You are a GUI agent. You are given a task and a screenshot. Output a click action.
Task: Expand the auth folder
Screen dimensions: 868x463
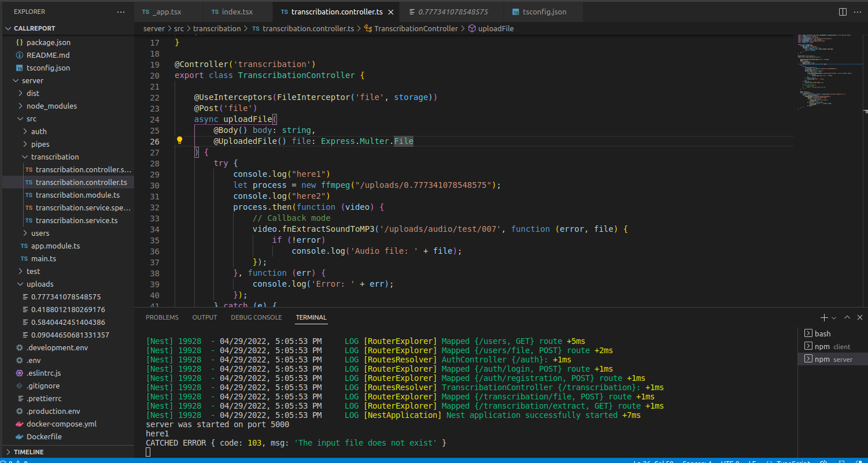(x=68, y=131)
